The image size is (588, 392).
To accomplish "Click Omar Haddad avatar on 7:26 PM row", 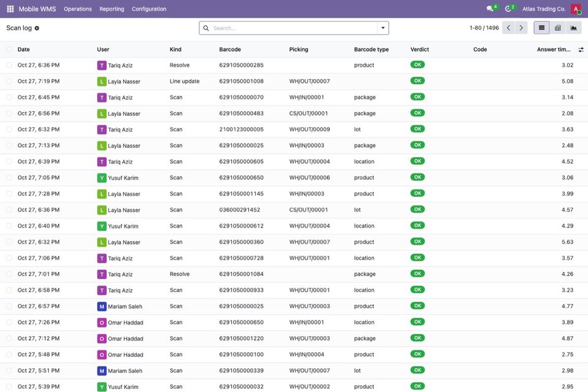I will point(102,323).
